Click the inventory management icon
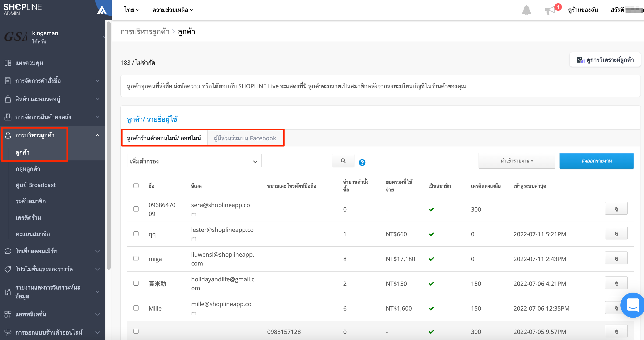Screen dimensions: 644x340 click(x=8, y=117)
